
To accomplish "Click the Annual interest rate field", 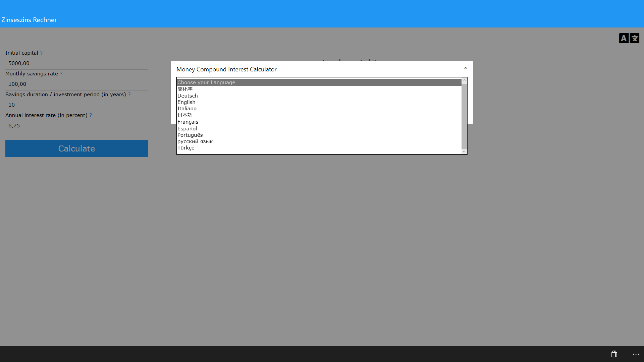I will [76, 126].
